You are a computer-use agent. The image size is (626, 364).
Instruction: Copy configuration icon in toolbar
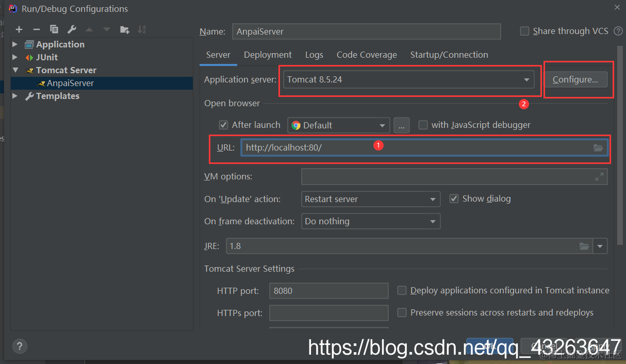tap(54, 29)
